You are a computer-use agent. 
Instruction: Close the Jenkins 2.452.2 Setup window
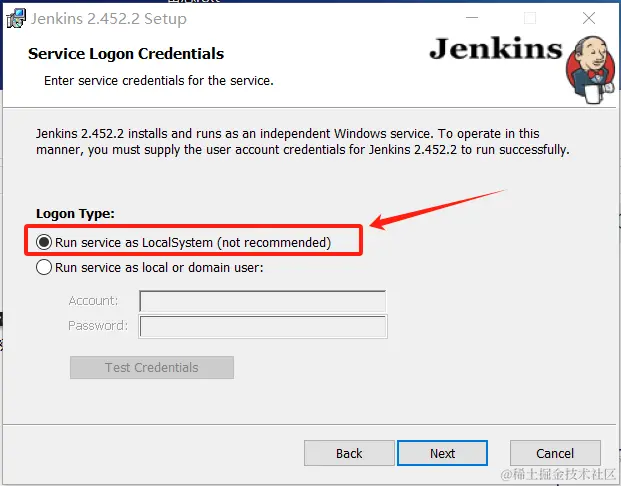tap(589, 18)
